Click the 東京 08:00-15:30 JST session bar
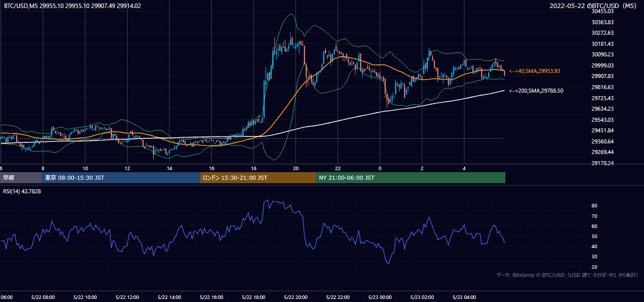The height and width of the screenshot is (302, 644). [x=121, y=178]
